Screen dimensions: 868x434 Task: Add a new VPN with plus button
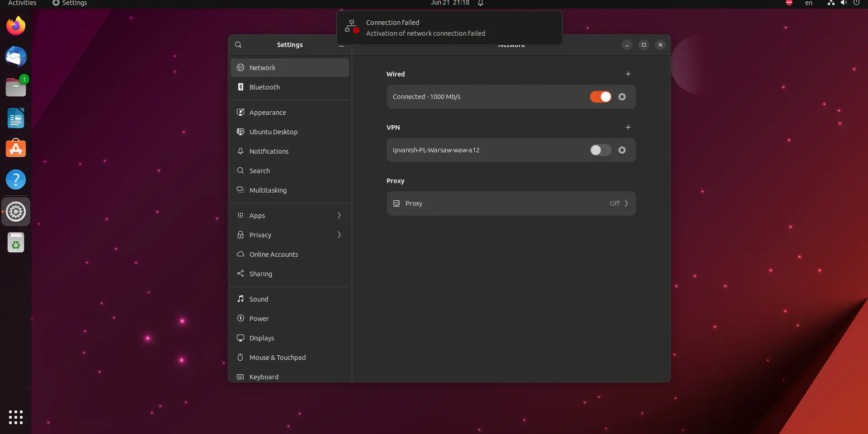pyautogui.click(x=628, y=127)
